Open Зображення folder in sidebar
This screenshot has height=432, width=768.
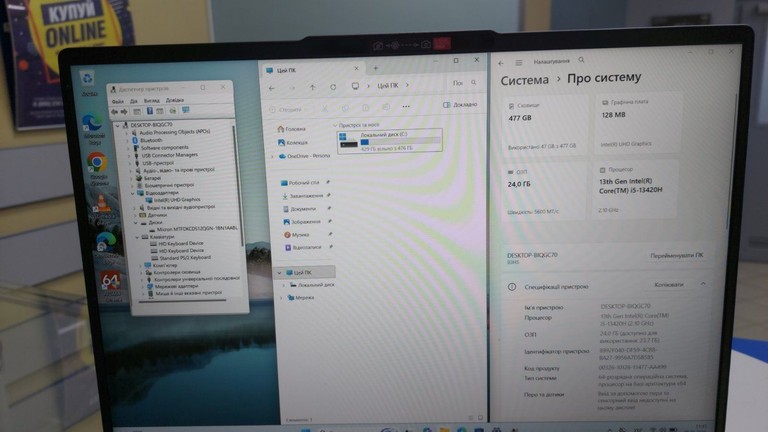tap(302, 222)
